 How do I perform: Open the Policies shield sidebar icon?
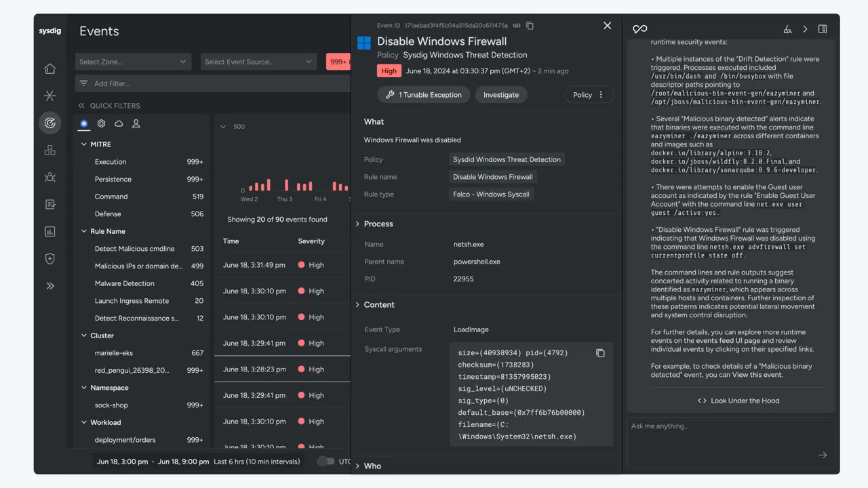tap(50, 258)
